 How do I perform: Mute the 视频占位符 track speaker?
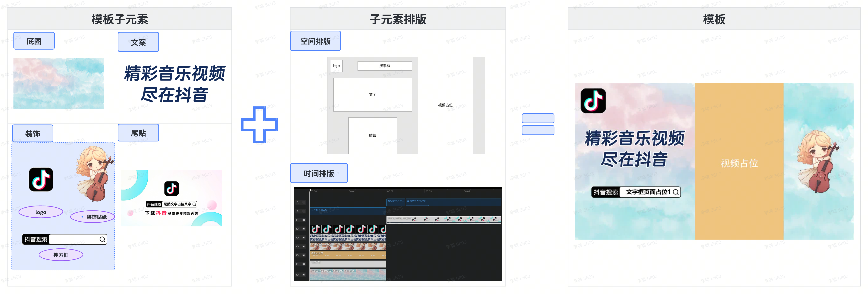click(x=304, y=255)
